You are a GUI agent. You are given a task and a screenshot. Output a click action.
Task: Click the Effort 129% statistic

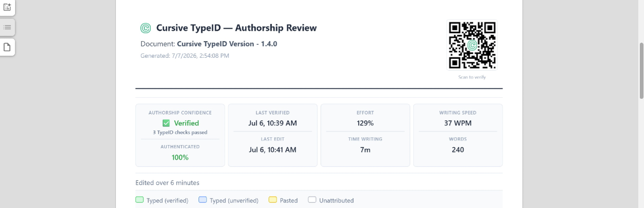click(x=365, y=123)
